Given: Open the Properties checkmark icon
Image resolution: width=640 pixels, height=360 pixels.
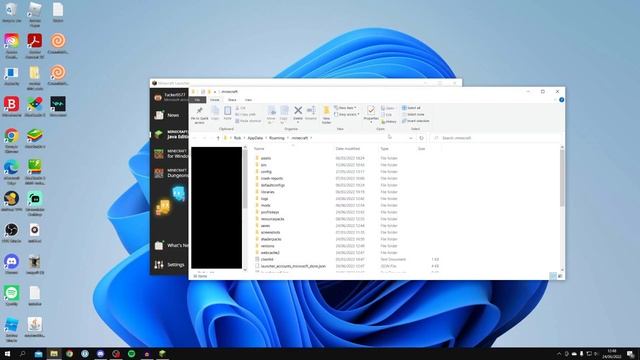Looking at the screenshot, I should 371,110.
